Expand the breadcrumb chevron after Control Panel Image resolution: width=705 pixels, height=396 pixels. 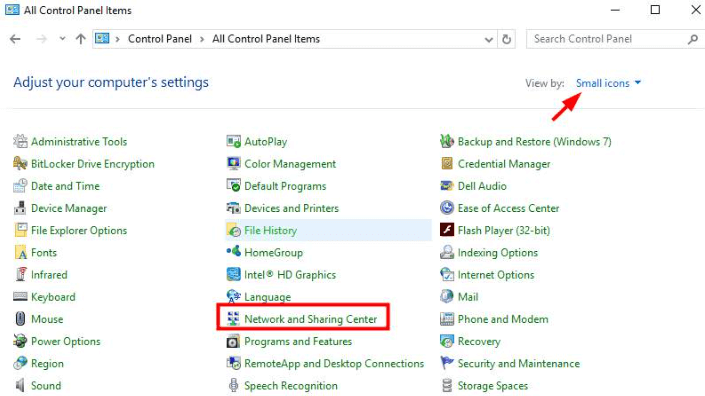[x=202, y=40]
